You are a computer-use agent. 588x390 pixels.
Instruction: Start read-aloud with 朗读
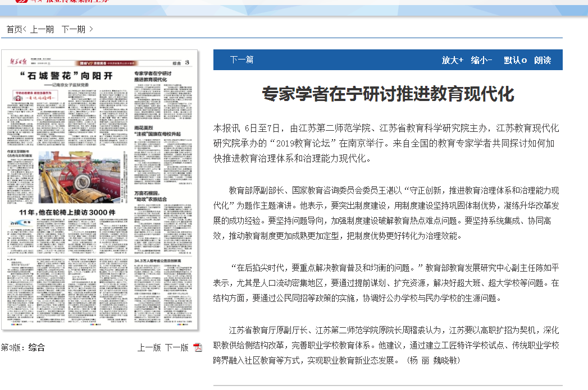pyautogui.click(x=543, y=60)
